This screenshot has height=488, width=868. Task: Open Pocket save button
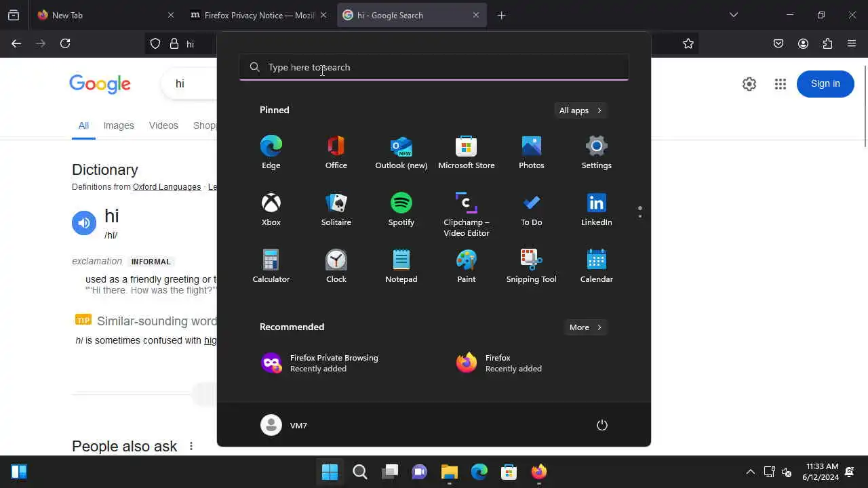click(x=778, y=43)
